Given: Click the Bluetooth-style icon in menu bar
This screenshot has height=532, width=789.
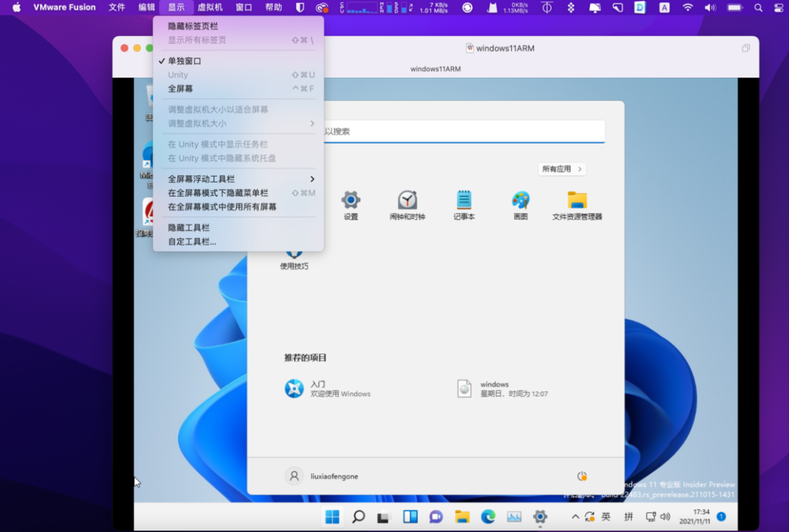Looking at the screenshot, I should 571,7.
